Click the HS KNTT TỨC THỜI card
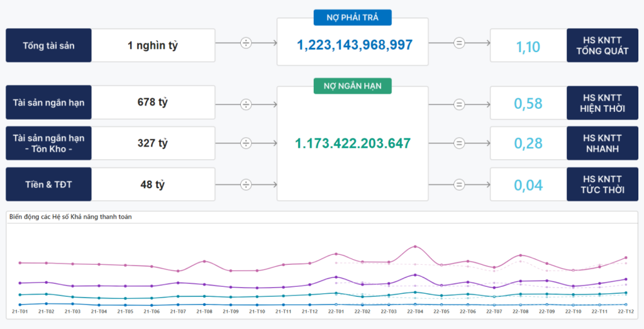This screenshot has height=329, width=644. tap(602, 184)
